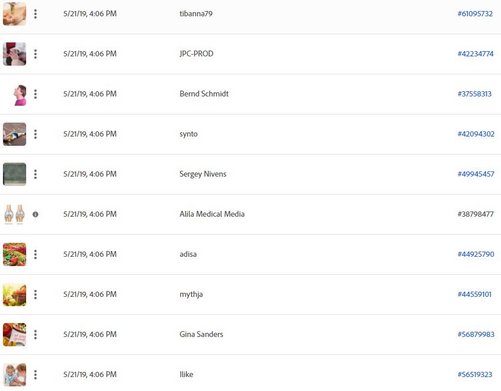Image resolution: width=501 pixels, height=391 pixels.
Task: Open the three-dot menu for tibanna79 row
Action: [35, 14]
